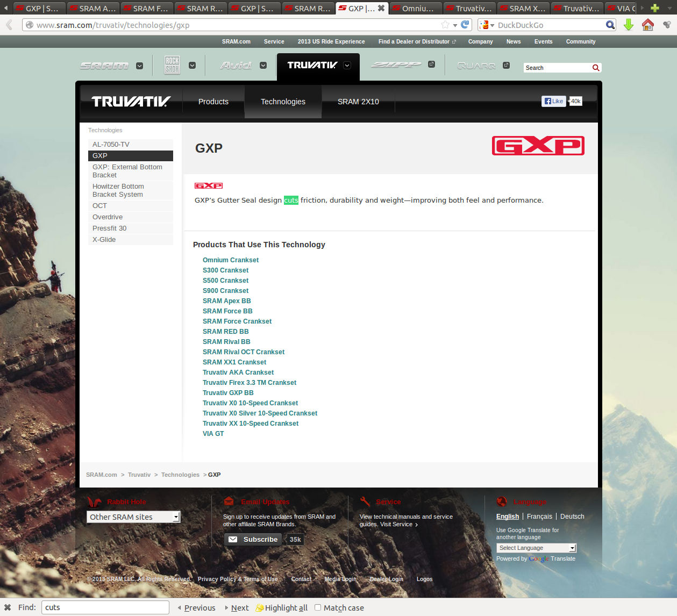
Task: Click the 2013 US Ride Experience link
Action: (331, 41)
